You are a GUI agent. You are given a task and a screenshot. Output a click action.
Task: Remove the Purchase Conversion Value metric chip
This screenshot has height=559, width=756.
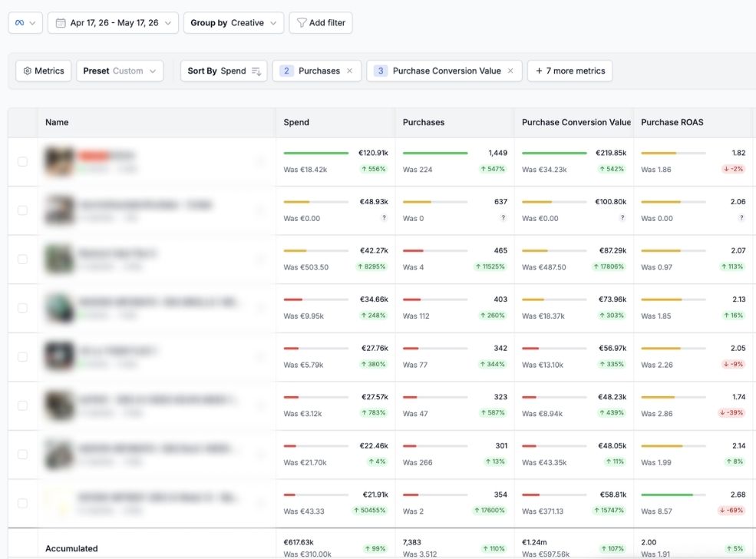[x=510, y=71]
